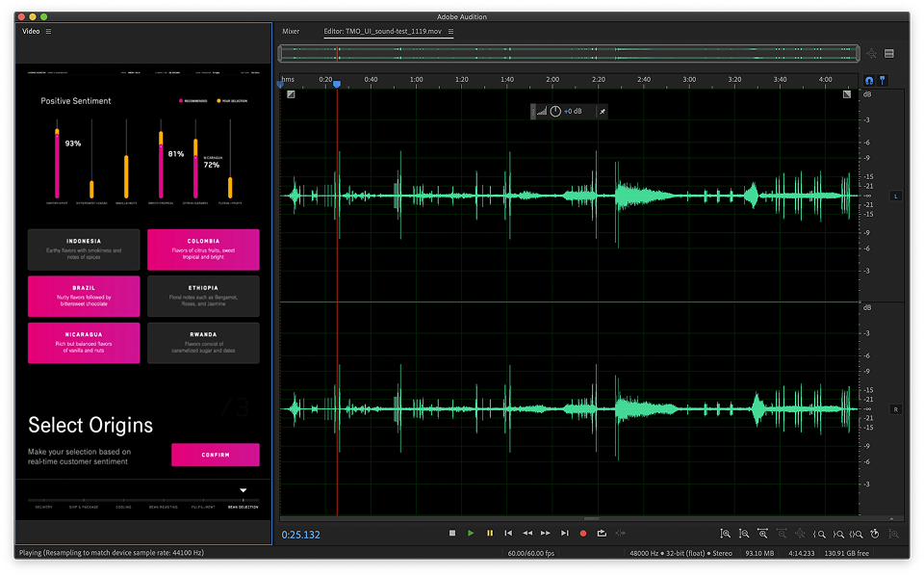This screenshot has width=924, height=576.
Task: Click zoom navigator icon beside overview waveform
Action: click(x=872, y=54)
